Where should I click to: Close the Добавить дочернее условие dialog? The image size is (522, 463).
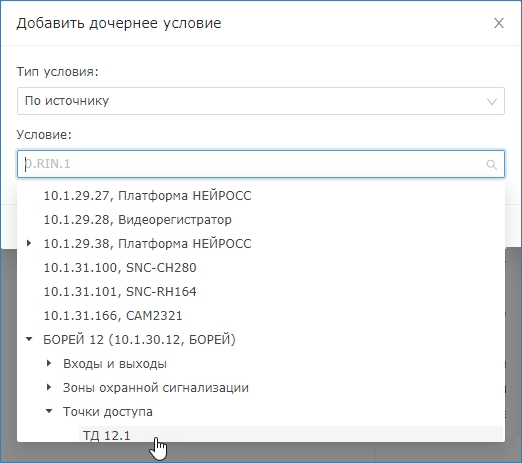pyautogui.click(x=499, y=23)
